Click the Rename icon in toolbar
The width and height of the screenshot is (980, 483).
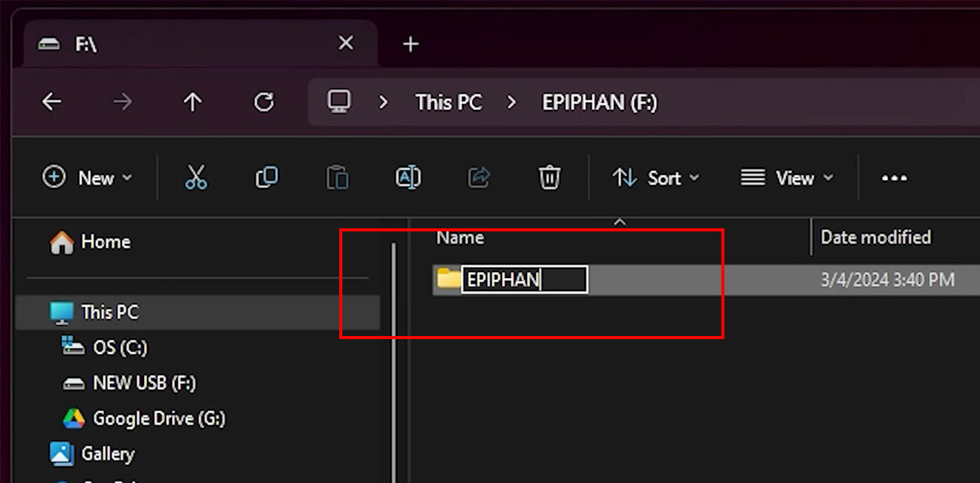coord(408,178)
